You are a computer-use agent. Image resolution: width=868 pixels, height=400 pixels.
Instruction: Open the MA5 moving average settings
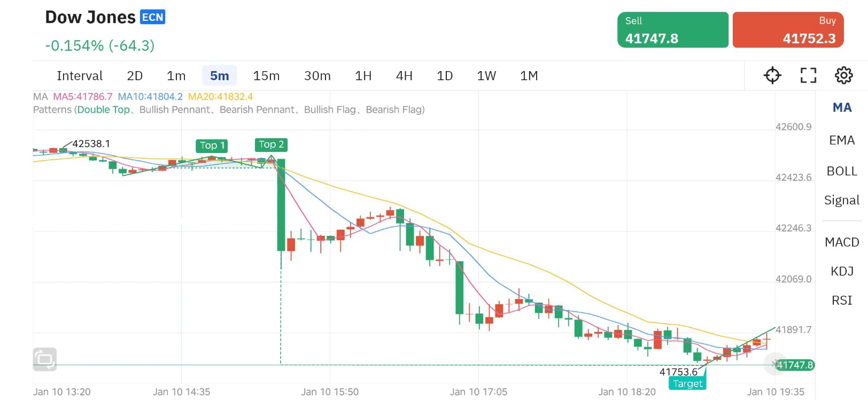tap(83, 97)
